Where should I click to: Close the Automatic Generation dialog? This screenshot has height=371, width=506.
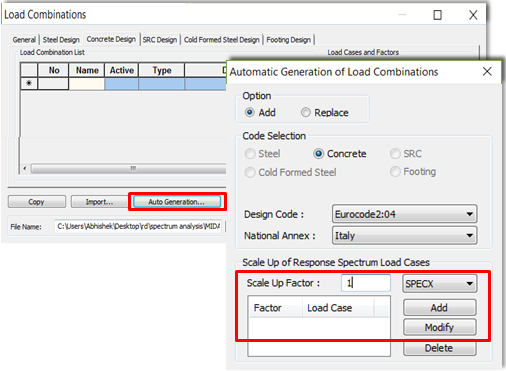(x=487, y=71)
